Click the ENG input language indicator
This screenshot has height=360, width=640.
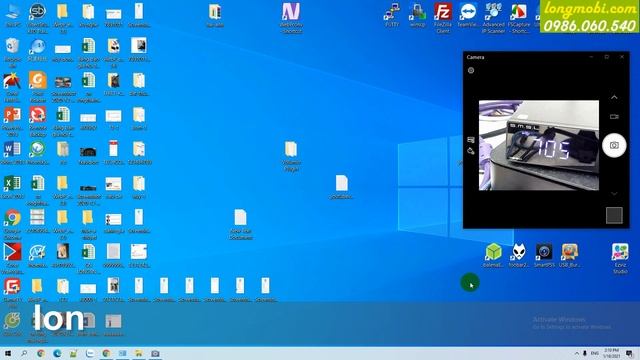[595, 353]
